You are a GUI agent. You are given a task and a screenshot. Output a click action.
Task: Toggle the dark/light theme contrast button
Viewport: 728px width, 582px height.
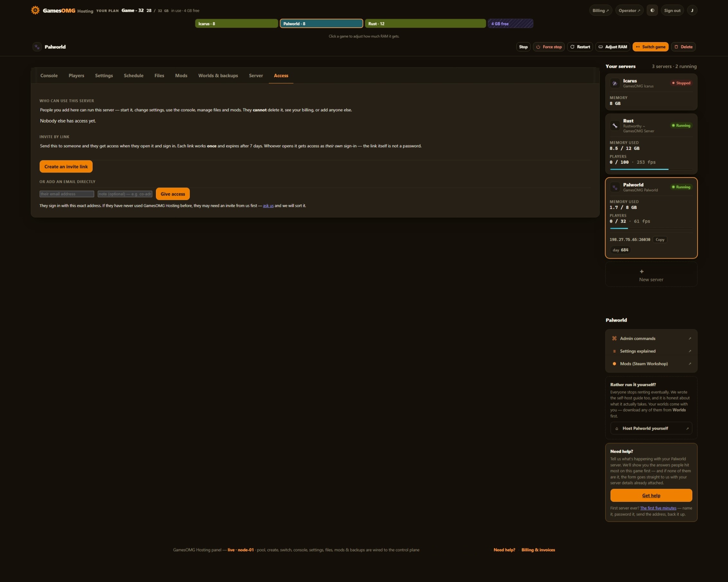click(652, 11)
